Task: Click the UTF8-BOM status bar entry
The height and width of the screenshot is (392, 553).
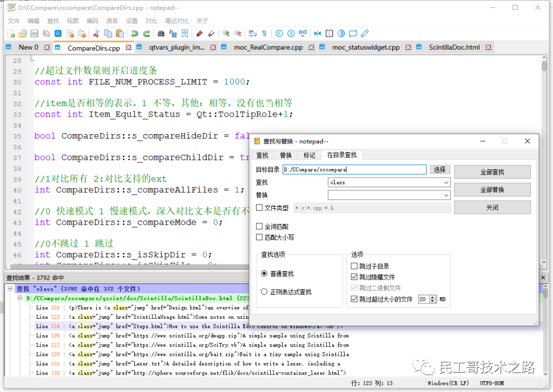Action: (x=492, y=383)
